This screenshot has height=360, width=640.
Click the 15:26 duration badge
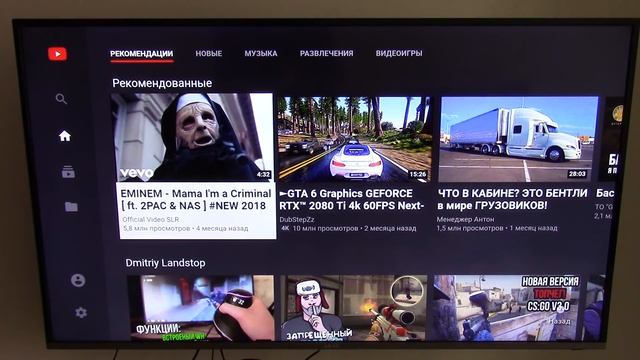pos(418,174)
